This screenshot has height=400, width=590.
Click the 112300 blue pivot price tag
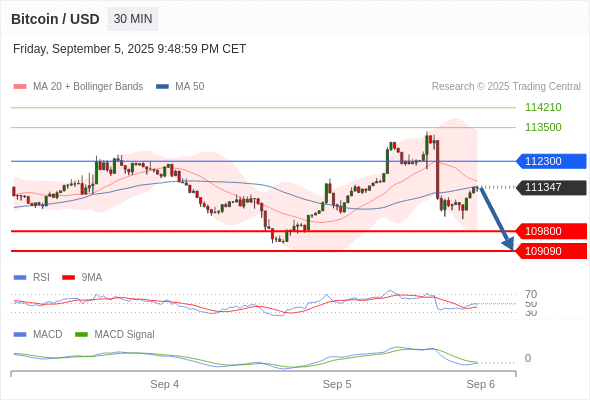tap(551, 161)
